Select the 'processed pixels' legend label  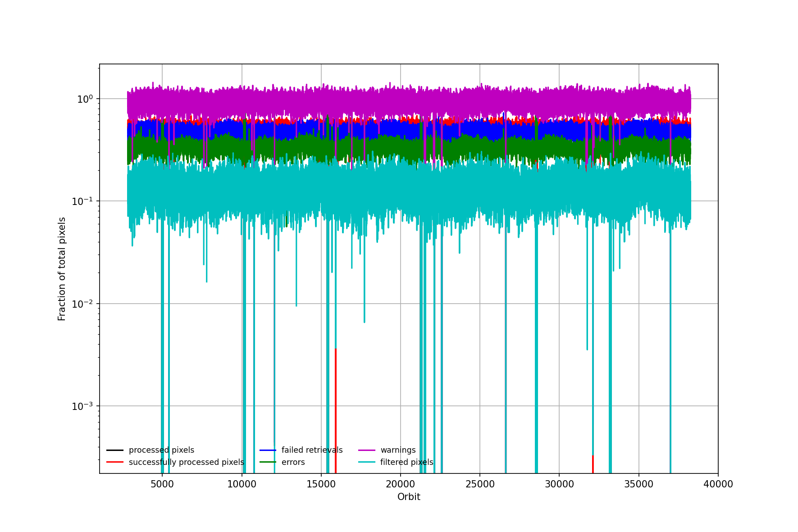click(161, 450)
